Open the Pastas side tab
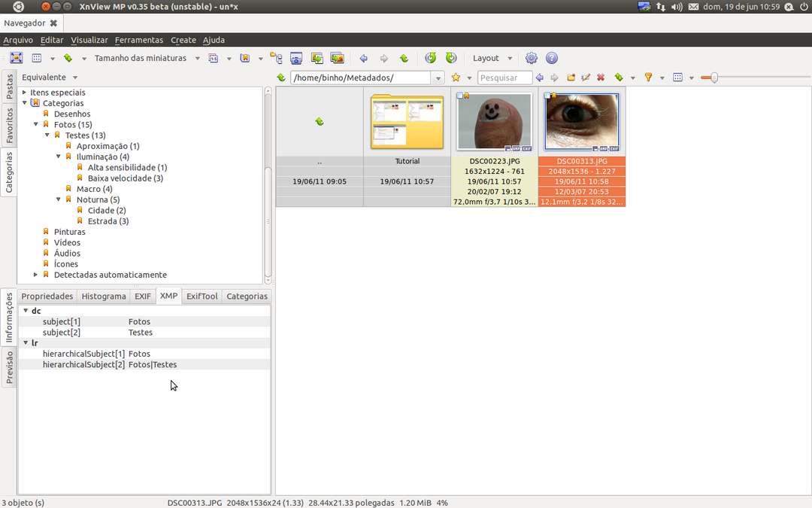Image resolution: width=812 pixels, height=508 pixels. click(9, 87)
